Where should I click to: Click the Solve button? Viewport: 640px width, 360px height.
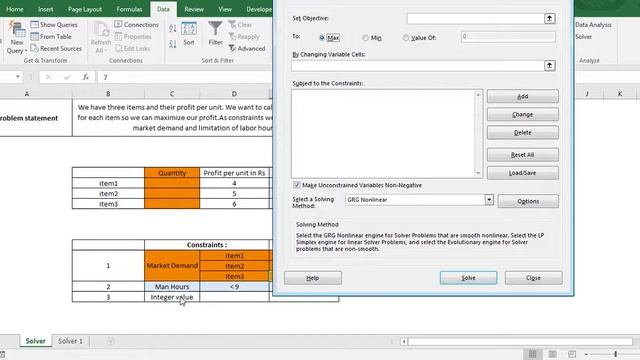click(x=468, y=278)
